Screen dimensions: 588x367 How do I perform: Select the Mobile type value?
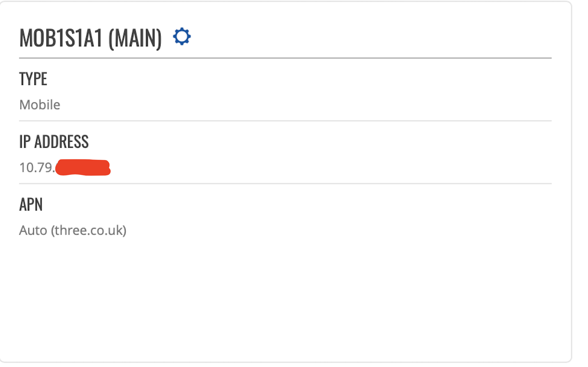point(40,105)
